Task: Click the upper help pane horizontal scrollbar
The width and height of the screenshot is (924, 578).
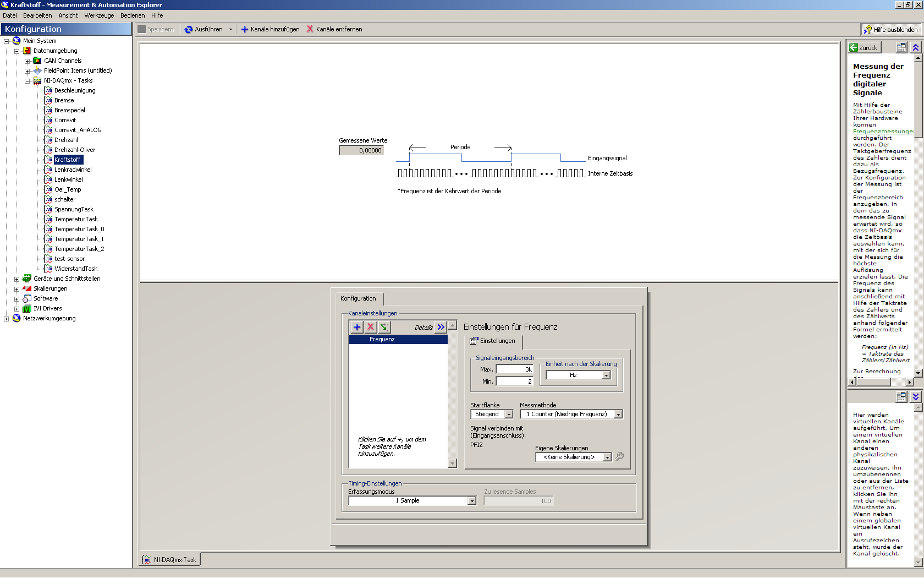Action: [881, 382]
